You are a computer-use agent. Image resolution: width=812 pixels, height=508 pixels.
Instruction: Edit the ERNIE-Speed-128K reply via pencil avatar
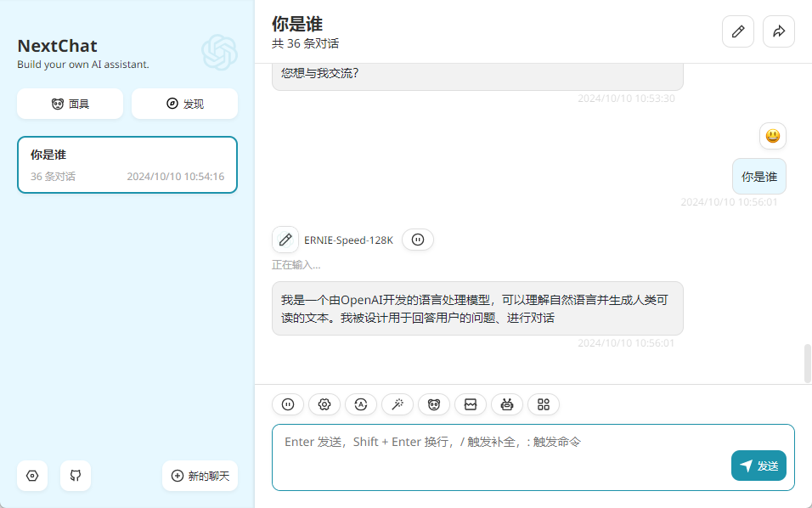tap(285, 240)
